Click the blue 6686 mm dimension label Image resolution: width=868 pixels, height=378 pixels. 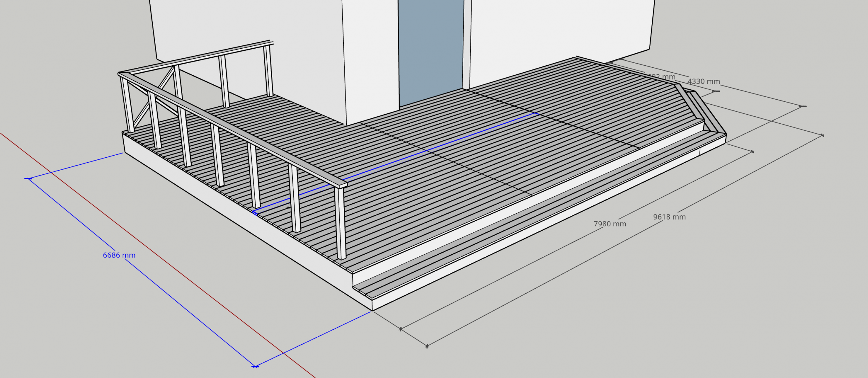coord(119,255)
